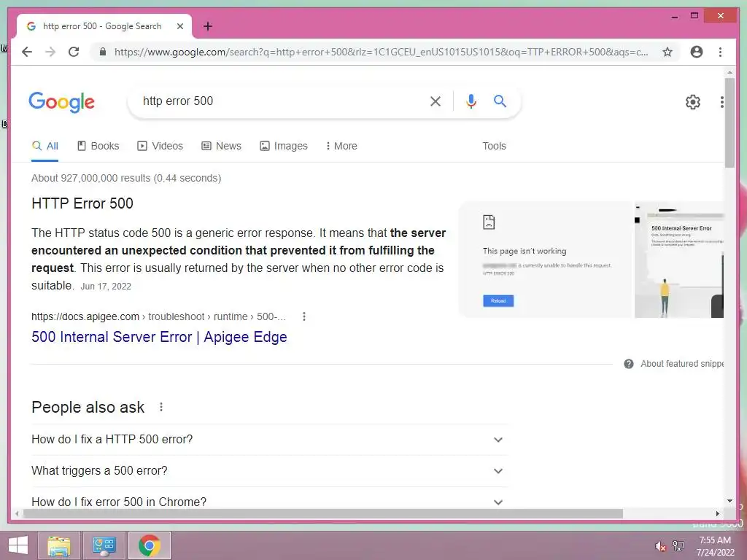Click the horizontal scrollbar at page bottom
Screen dimensions: 747x560
pos(322,514)
